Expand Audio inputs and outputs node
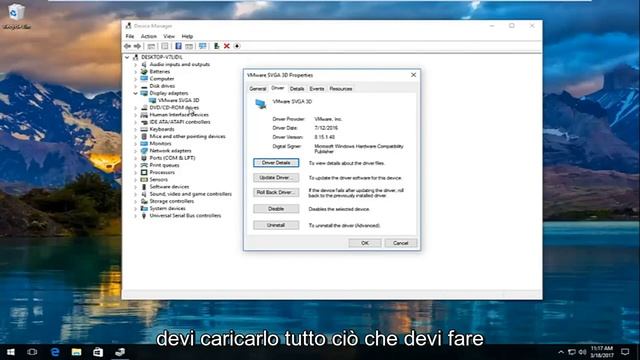640x360 pixels. coord(136,64)
